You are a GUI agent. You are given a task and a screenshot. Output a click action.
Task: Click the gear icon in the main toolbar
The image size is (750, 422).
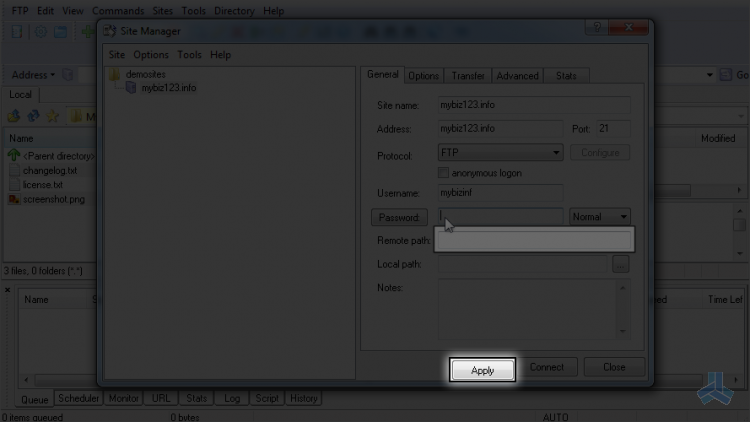coord(40,32)
